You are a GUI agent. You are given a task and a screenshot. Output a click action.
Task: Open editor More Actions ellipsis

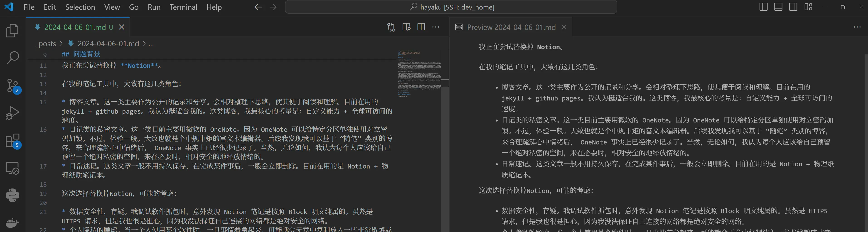coord(436,27)
